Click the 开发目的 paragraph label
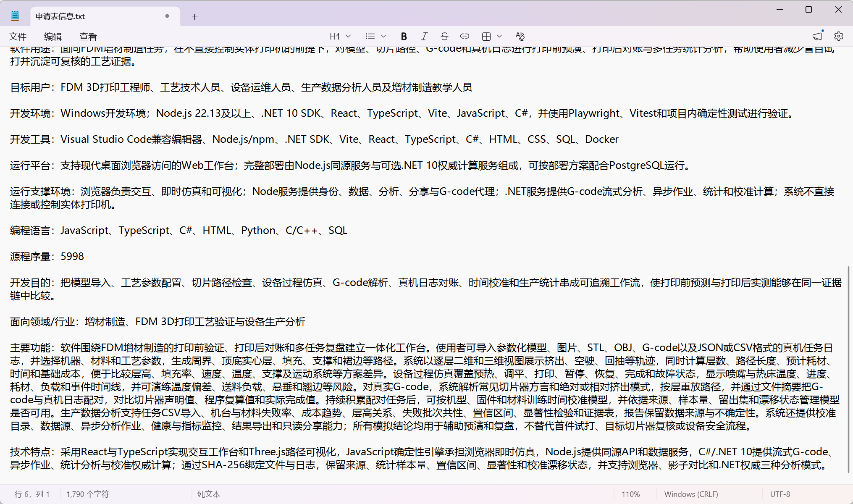Viewport: 853px width, 504px height. (x=30, y=283)
